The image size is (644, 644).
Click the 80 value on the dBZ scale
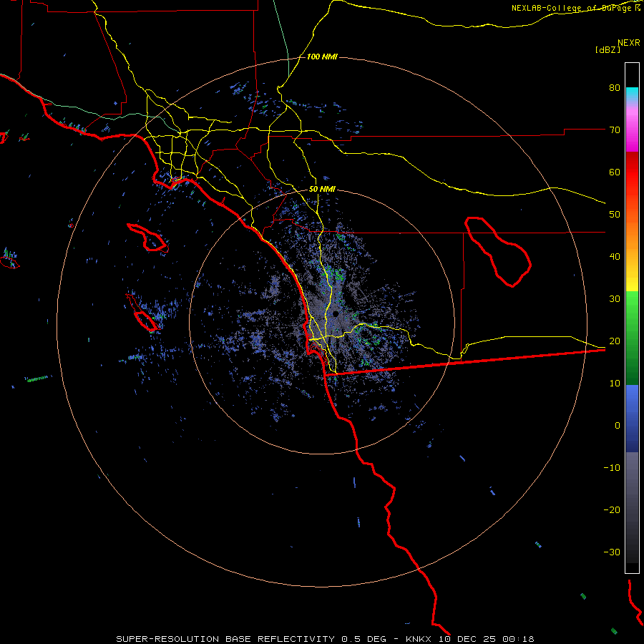(615, 87)
